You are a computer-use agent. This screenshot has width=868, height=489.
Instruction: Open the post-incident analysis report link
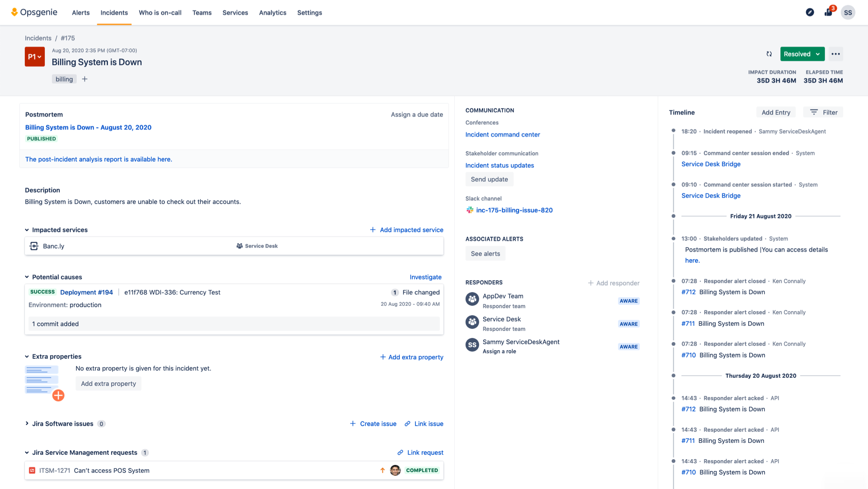[99, 159]
